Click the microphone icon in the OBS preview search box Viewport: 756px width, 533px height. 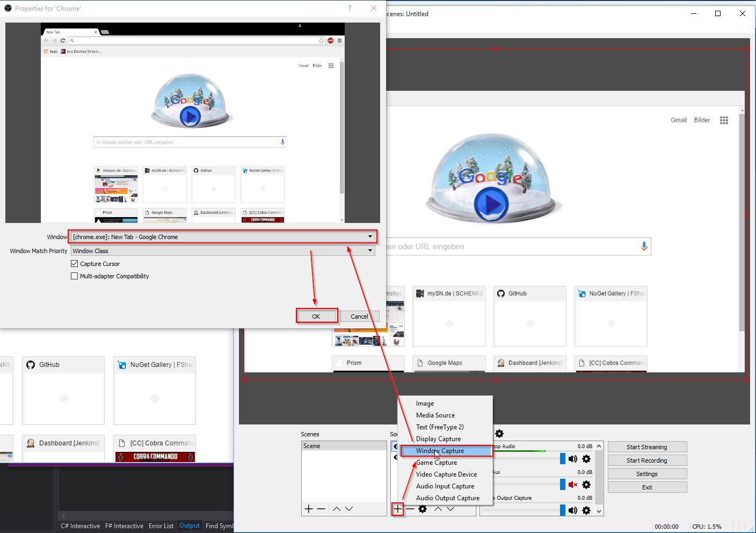pyautogui.click(x=644, y=247)
